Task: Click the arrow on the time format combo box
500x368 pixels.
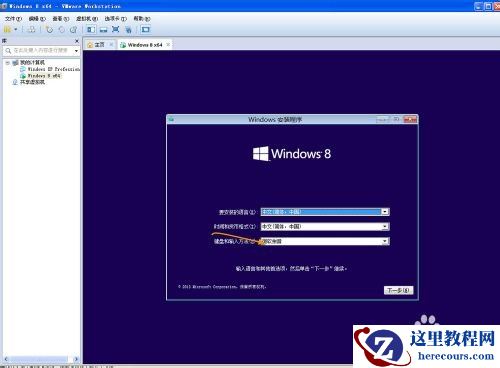Action: click(x=385, y=226)
